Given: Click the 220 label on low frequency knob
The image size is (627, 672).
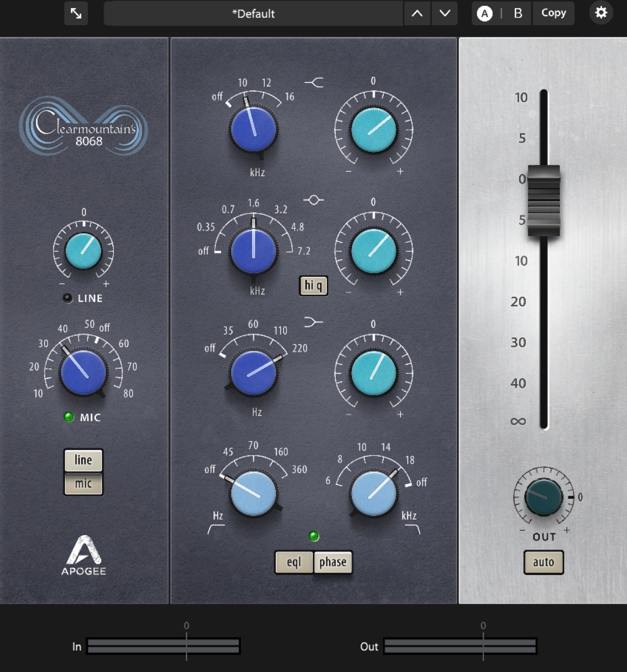Looking at the screenshot, I should (x=299, y=348).
